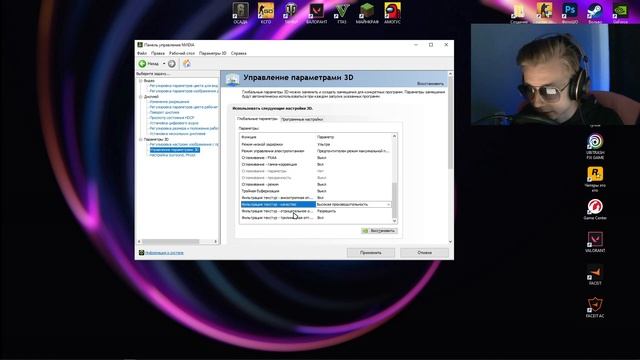Collapse the Дисплей tree node
640x360 pixels.
click(141, 97)
